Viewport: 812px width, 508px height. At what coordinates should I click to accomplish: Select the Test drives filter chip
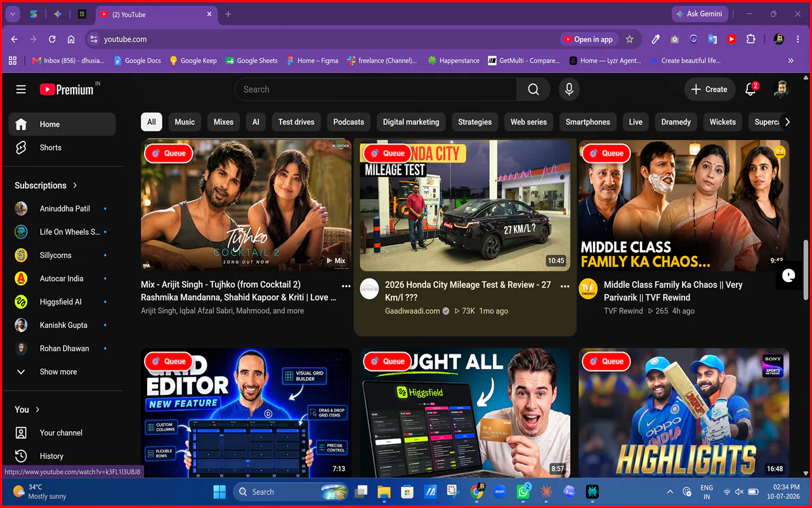click(296, 122)
